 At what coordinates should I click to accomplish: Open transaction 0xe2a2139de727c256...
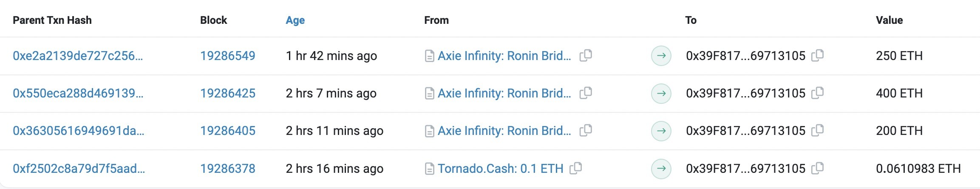(x=78, y=56)
